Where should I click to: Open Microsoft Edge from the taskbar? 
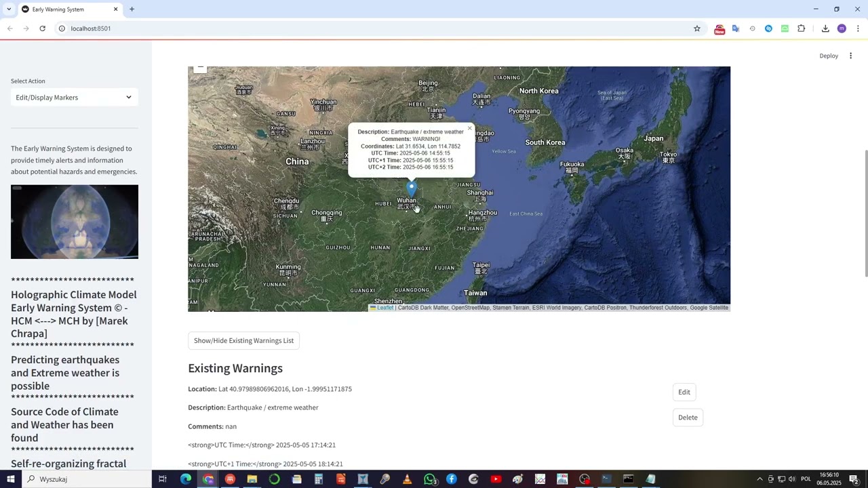click(186, 479)
